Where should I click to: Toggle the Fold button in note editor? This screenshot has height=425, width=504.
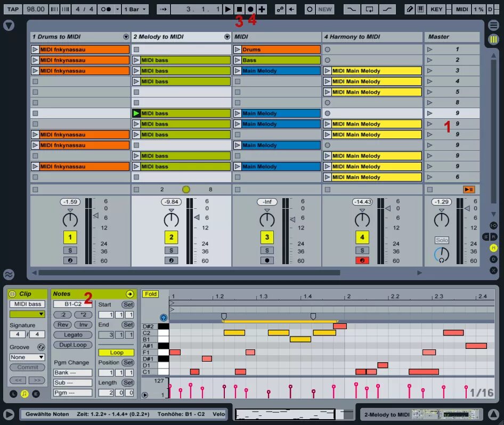tap(150, 294)
